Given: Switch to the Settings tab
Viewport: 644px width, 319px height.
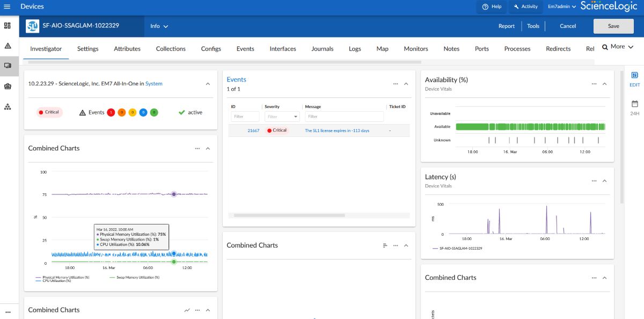Looking at the screenshot, I should point(87,48).
